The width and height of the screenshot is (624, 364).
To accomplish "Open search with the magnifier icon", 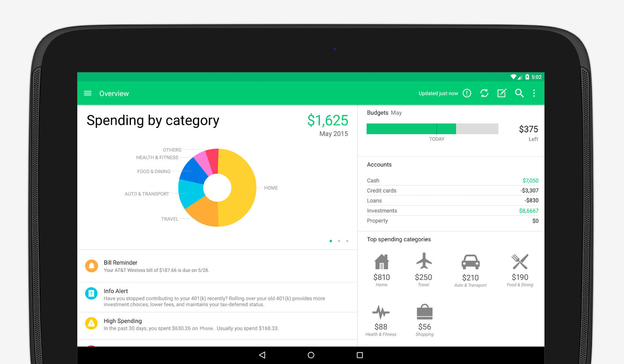I will tap(519, 93).
